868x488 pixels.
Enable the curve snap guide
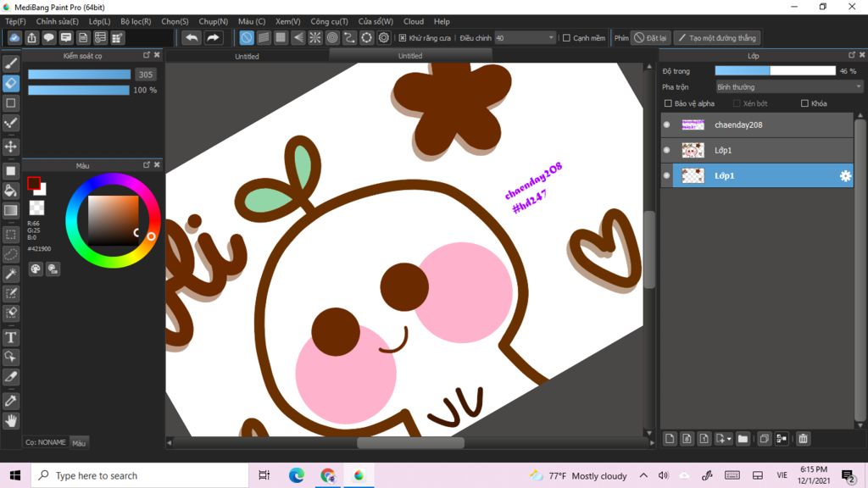pyautogui.click(x=349, y=37)
